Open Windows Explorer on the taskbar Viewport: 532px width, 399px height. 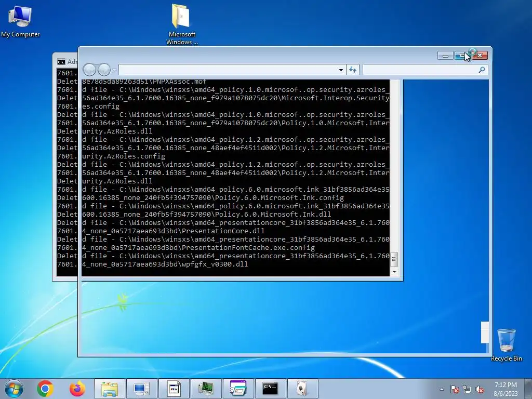[x=110, y=389]
